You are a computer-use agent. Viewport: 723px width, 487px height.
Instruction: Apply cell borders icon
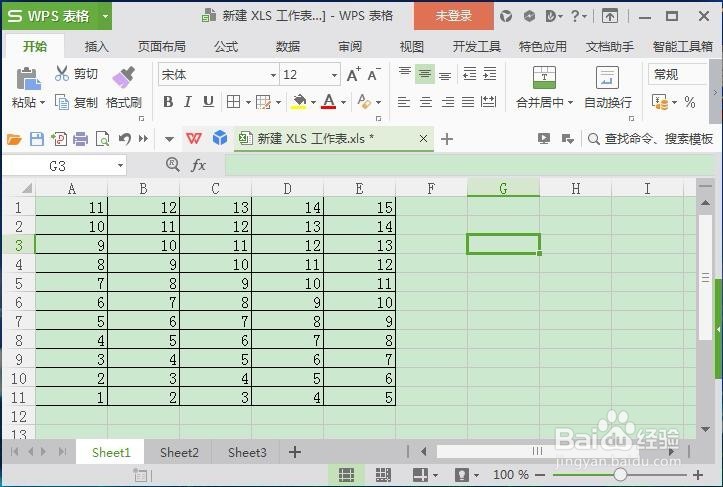[x=233, y=101]
